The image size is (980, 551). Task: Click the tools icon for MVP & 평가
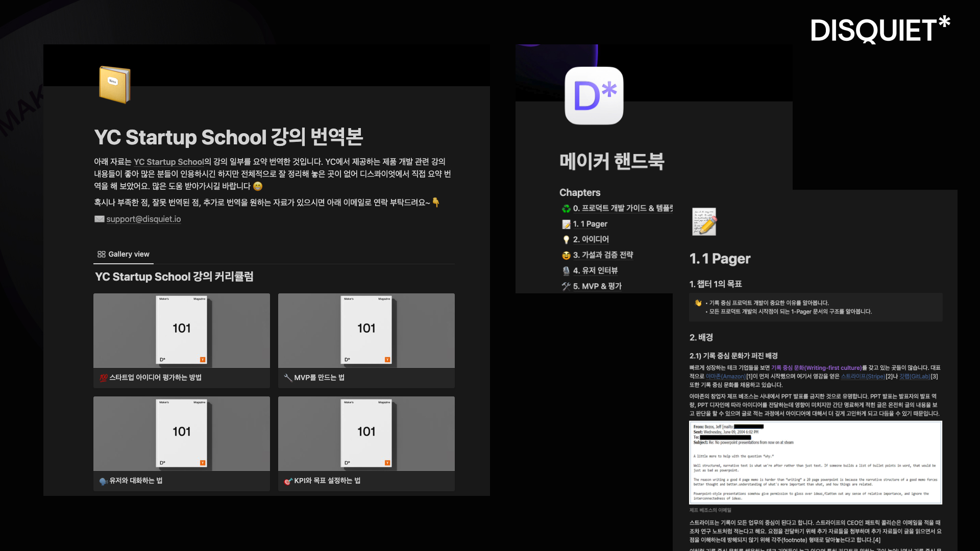(x=566, y=286)
